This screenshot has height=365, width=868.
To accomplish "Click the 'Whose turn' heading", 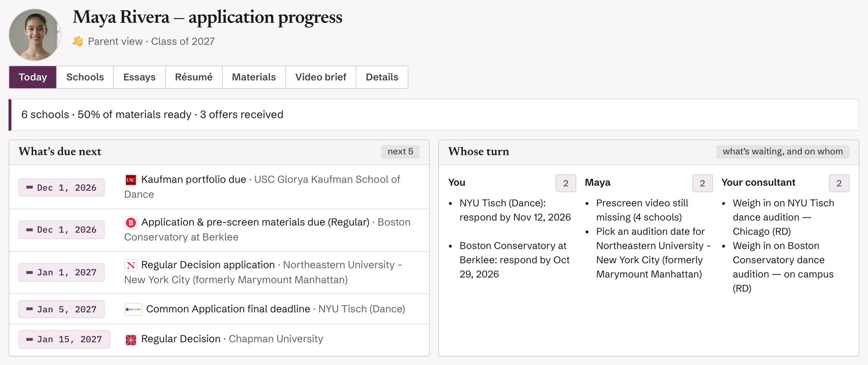I will pos(479,151).
